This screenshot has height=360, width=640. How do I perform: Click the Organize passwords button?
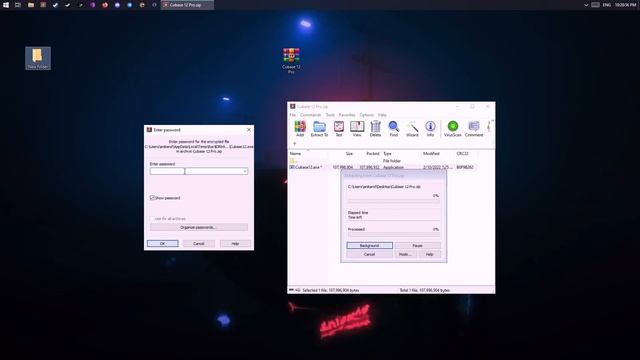199,227
